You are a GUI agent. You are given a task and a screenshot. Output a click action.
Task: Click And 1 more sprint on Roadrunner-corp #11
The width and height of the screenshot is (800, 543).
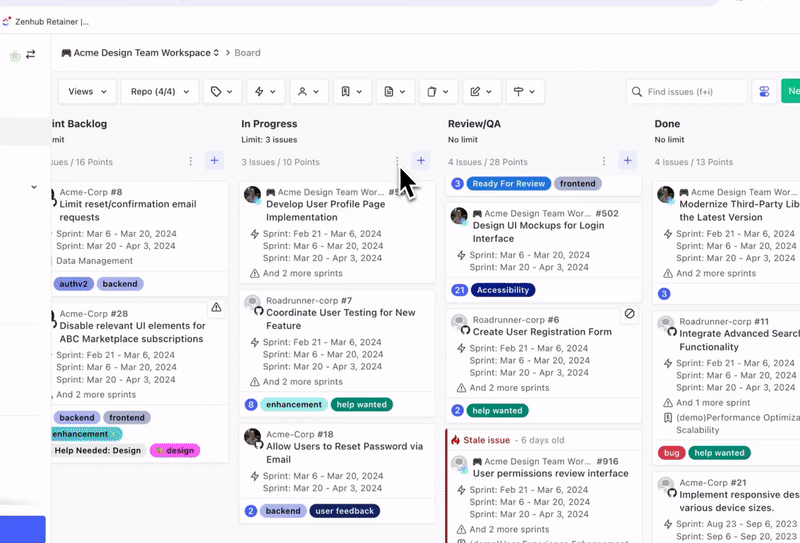(713, 403)
